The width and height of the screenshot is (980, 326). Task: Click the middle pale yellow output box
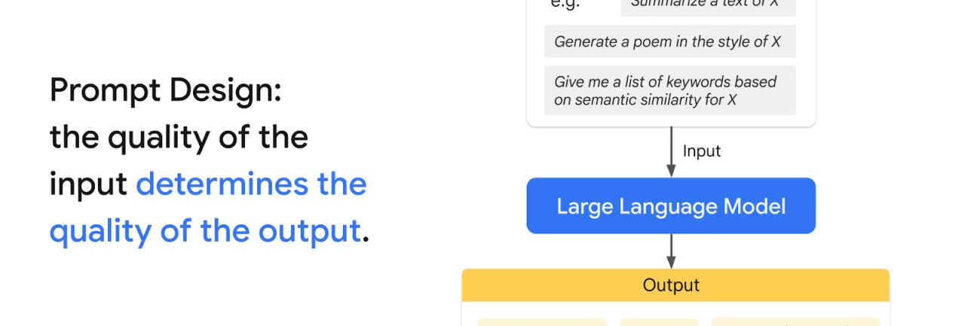point(659,321)
